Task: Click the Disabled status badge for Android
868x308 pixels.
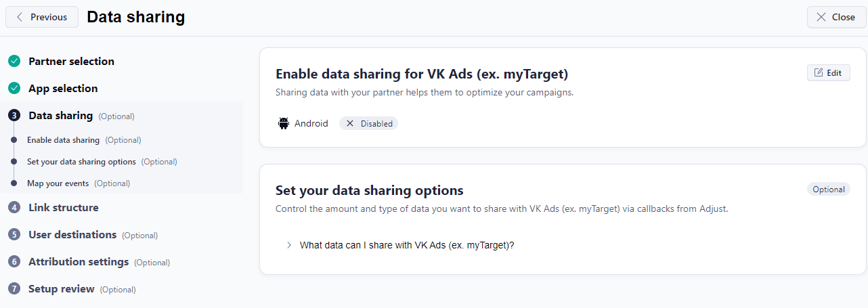Action: coord(368,123)
